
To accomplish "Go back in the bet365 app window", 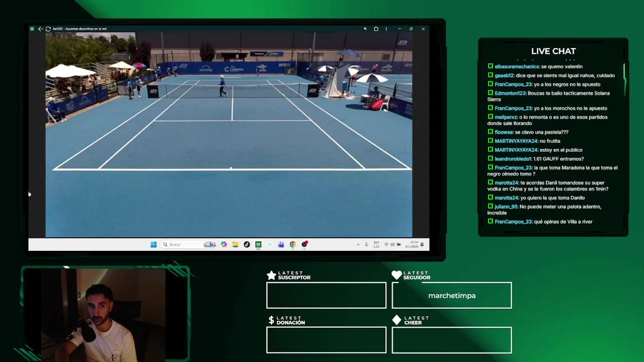I will [x=40, y=29].
